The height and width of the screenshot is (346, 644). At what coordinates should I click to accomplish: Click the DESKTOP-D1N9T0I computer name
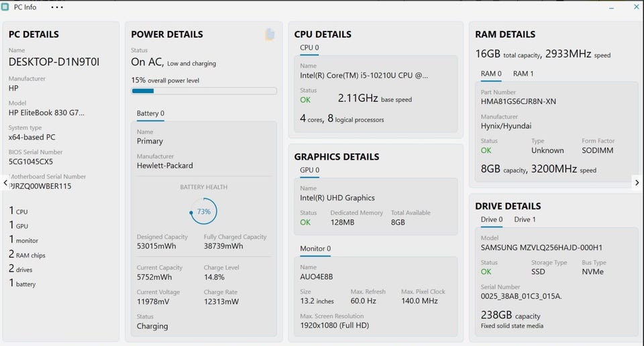point(54,62)
